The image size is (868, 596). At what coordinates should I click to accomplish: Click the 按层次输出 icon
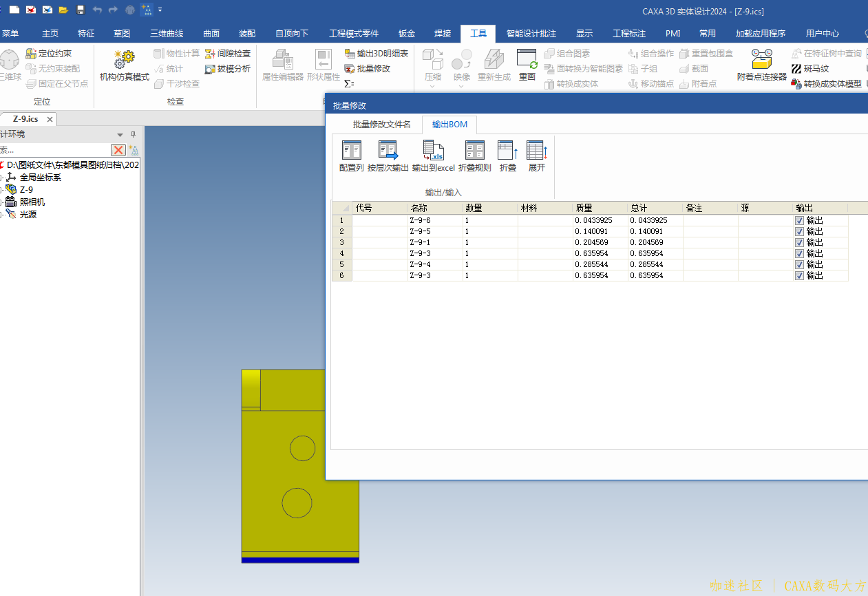point(388,156)
